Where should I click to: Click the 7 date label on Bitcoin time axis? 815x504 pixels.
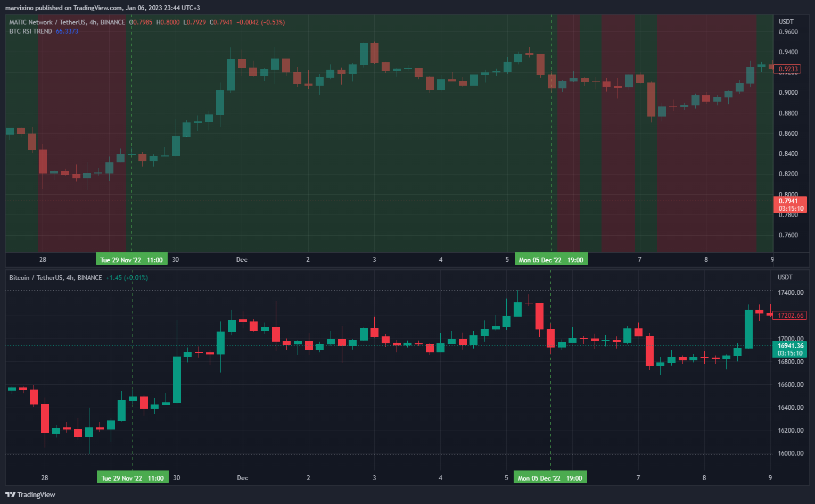tap(638, 478)
